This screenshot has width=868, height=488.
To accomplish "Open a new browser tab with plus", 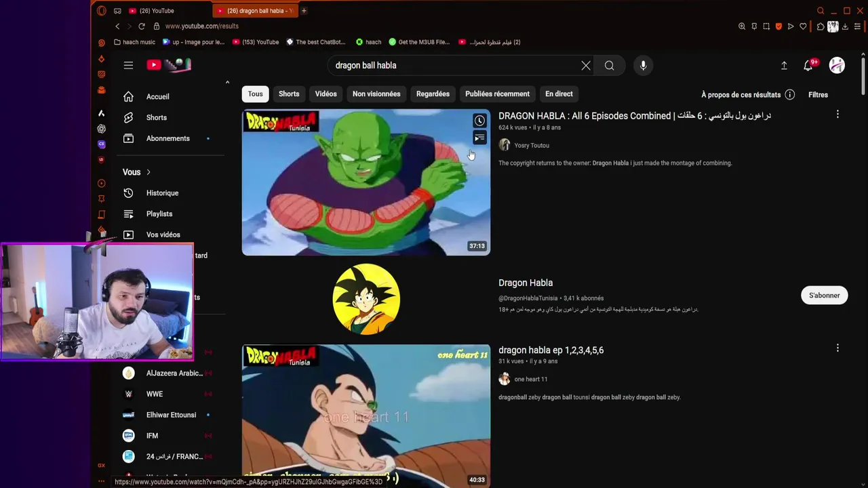I will 304,11.
